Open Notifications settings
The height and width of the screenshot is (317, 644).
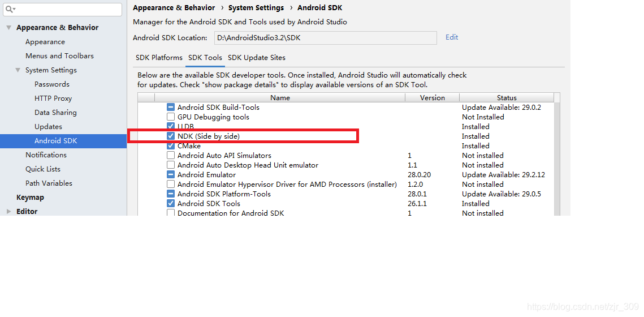pos(46,155)
